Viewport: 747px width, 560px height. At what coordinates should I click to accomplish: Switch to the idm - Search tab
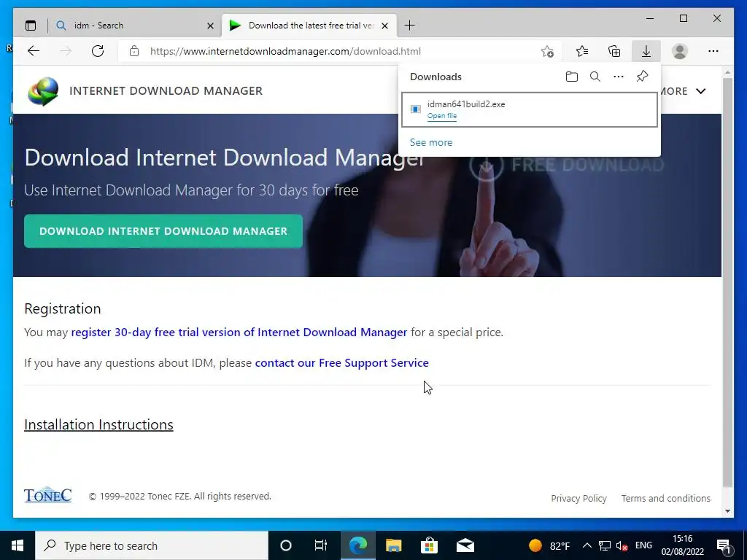(x=136, y=26)
